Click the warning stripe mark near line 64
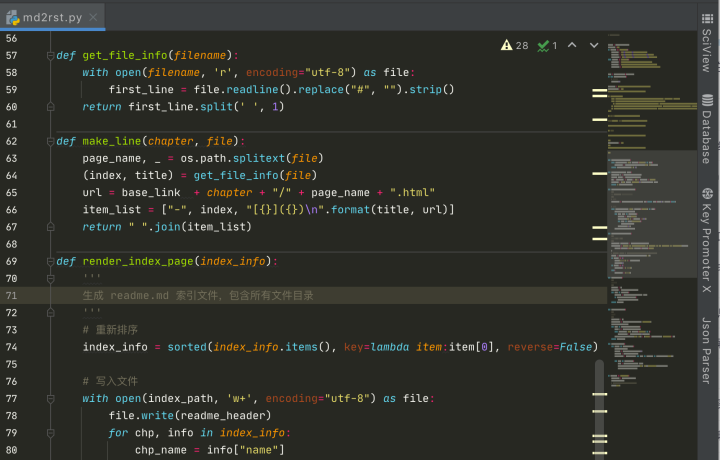The width and height of the screenshot is (720, 460). click(x=600, y=174)
